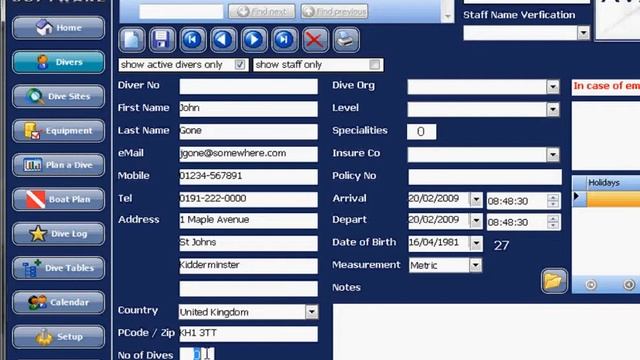Open the Dive Log section
The image size is (640, 360).
(58, 233)
